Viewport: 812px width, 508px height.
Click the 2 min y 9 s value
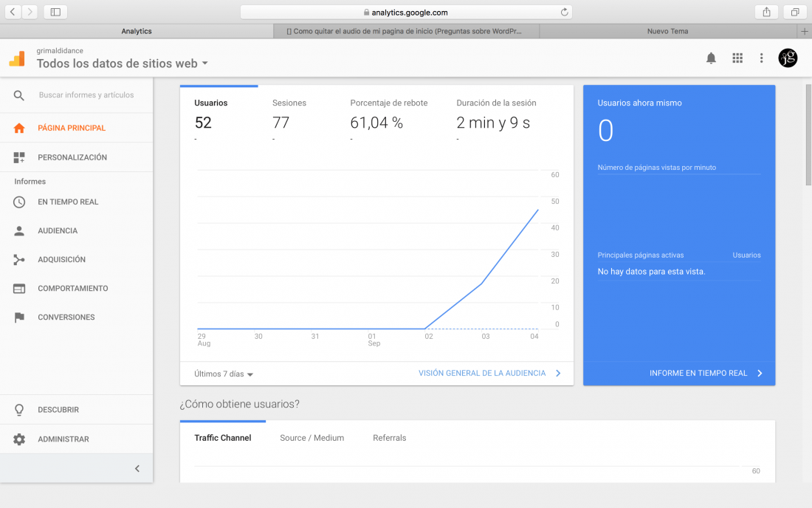(x=493, y=123)
